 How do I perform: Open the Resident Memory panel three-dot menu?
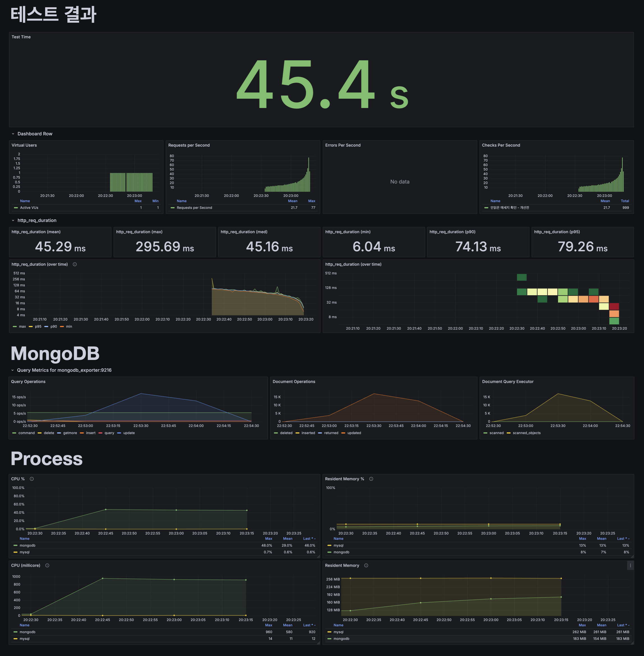[630, 565]
